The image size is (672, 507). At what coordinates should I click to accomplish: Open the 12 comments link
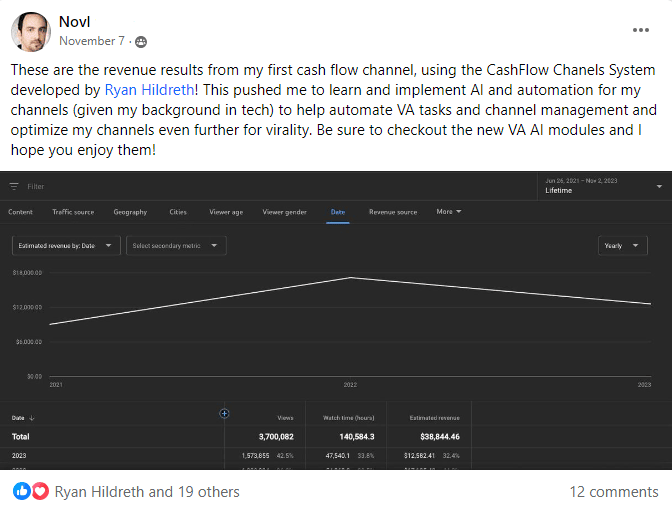click(x=614, y=492)
